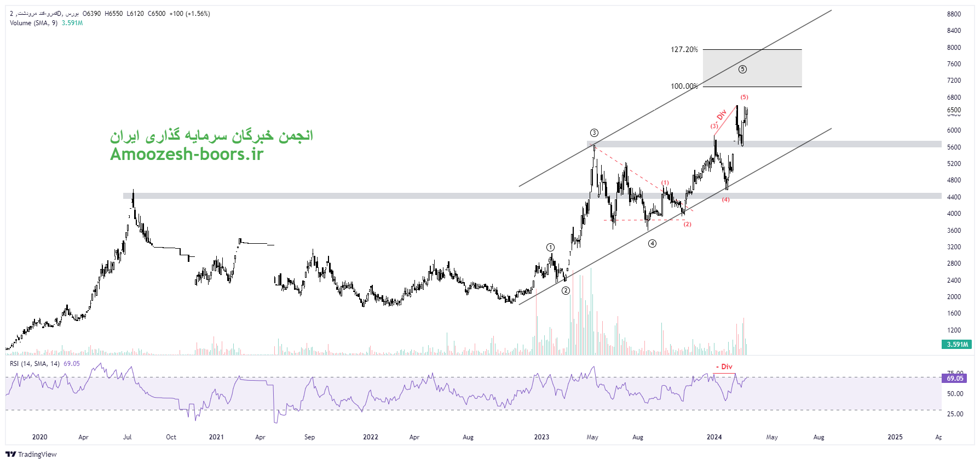Click the black circled wave 4 marker
The width and height of the screenshot is (980, 464).
point(652,243)
